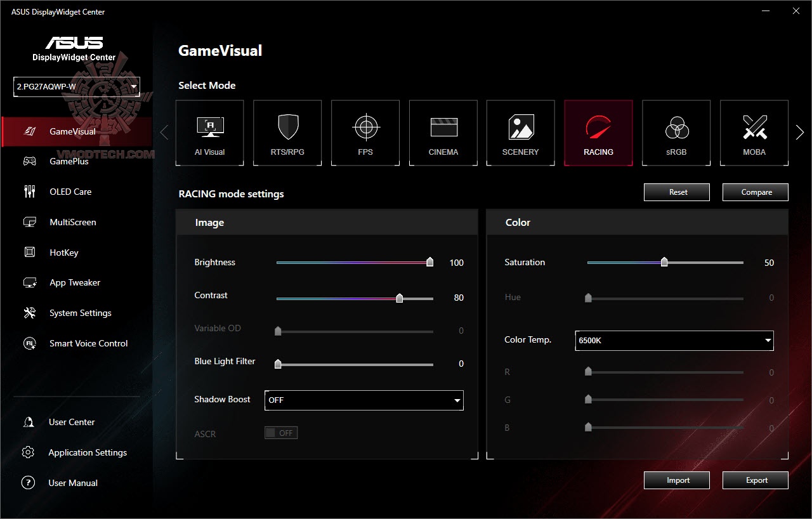Click the G color slider handle

[x=588, y=400]
